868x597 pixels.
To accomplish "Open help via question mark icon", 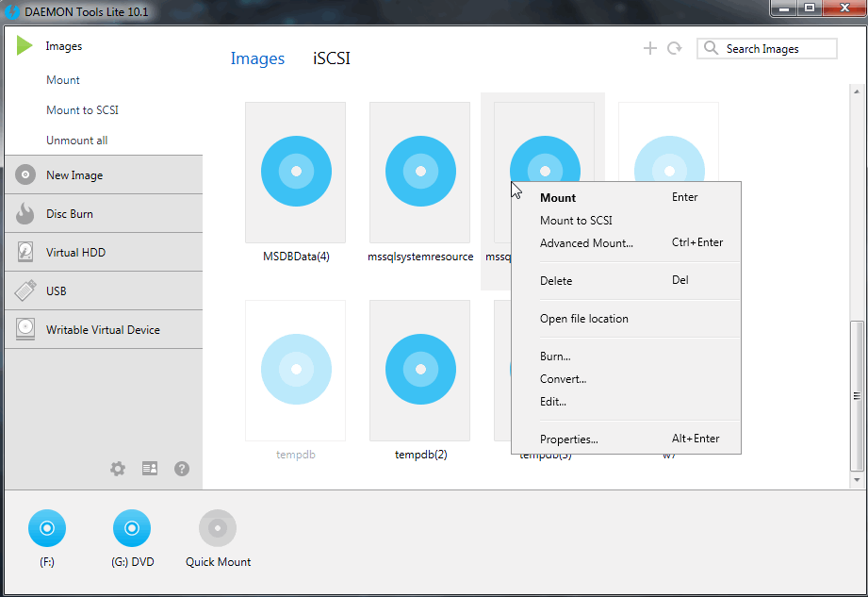I will [x=182, y=469].
